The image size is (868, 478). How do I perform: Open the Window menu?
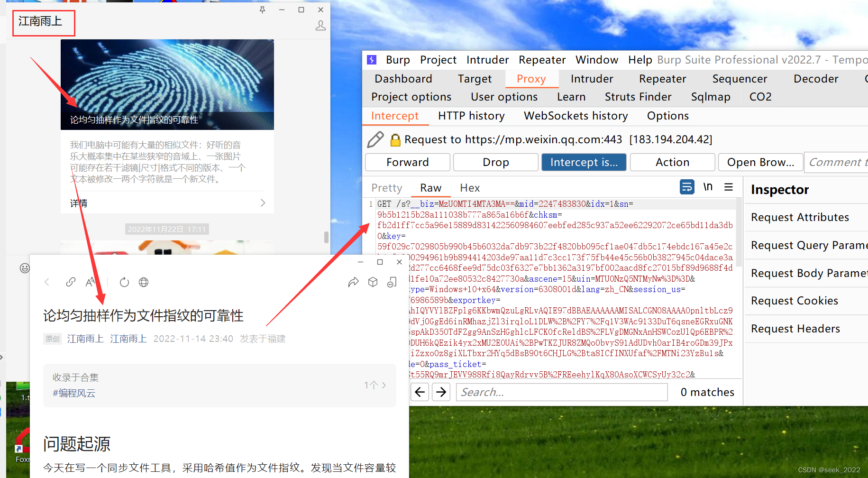(x=597, y=60)
